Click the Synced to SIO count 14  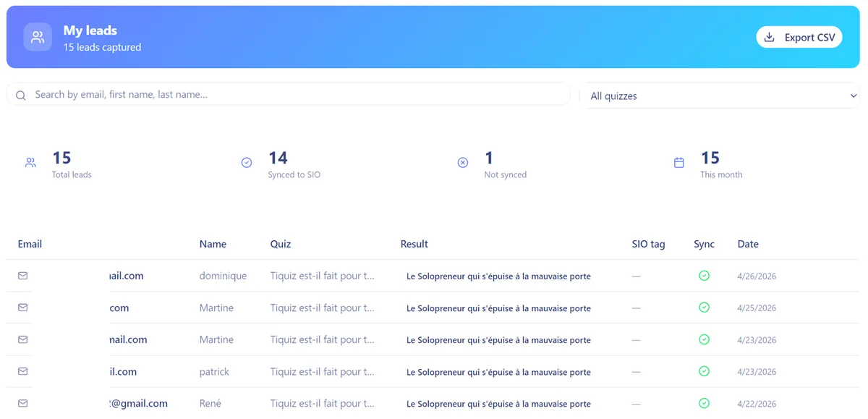(x=278, y=158)
